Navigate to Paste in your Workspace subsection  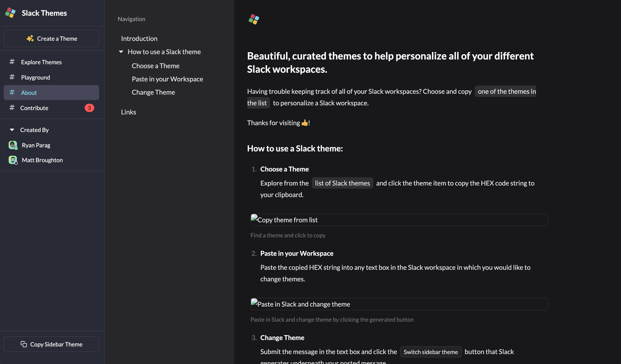coord(167,79)
